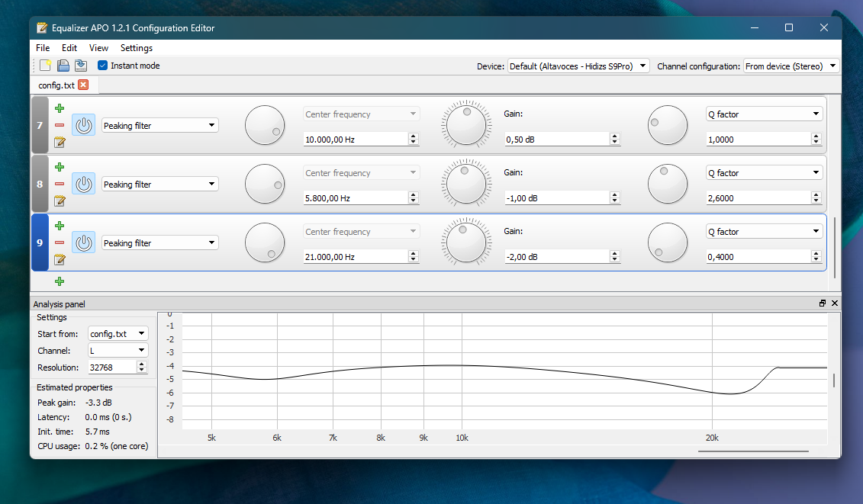Select filter row number 9 handle
863x504 pixels.
coord(40,242)
